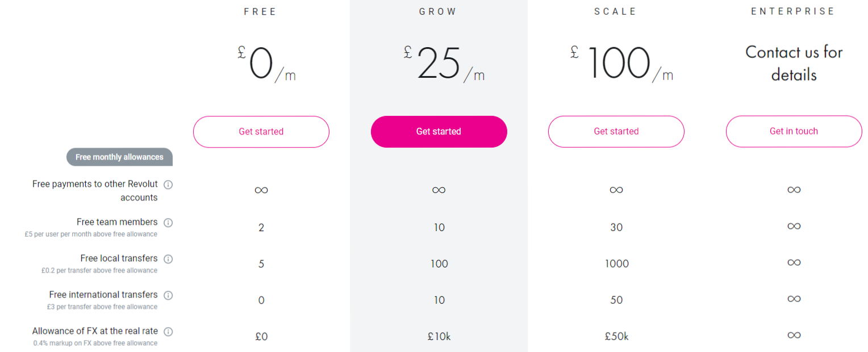Click the Free monthly allowances badge
This screenshot has height=352, width=868.
[x=119, y=157]
